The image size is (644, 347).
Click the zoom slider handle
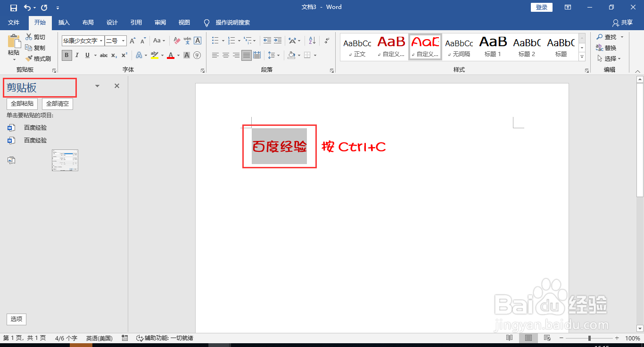pos(589,338)
